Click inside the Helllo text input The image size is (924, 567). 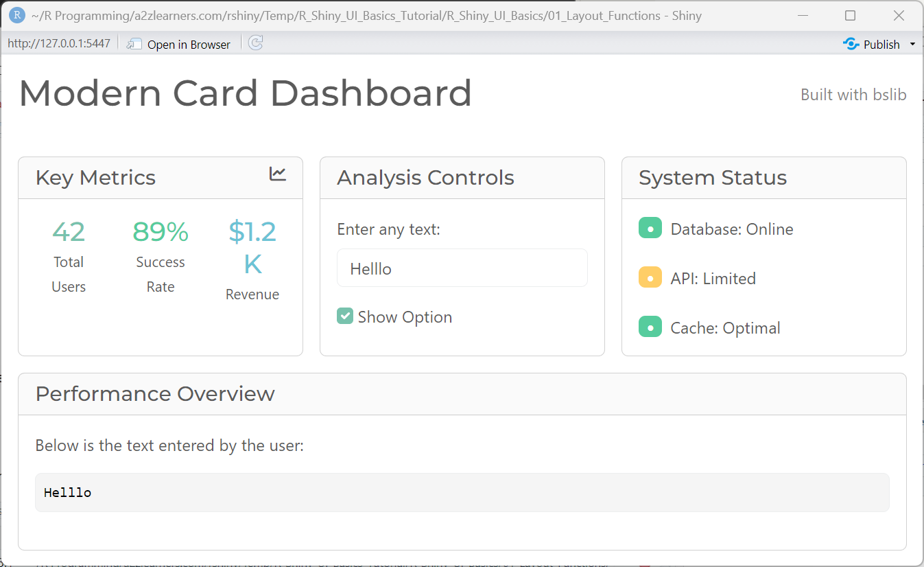click(x=461, y=268)
